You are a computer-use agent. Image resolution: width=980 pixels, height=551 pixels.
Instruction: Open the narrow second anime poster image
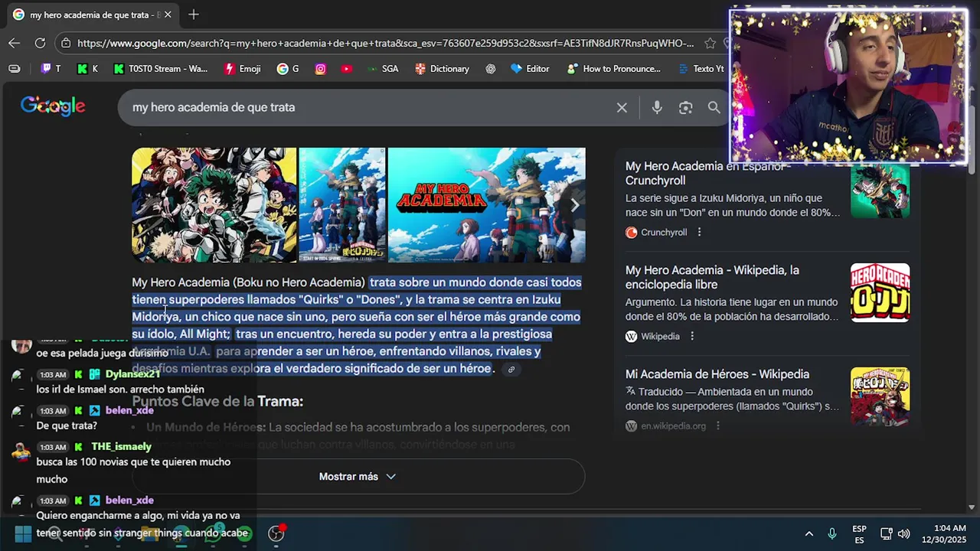342,205
